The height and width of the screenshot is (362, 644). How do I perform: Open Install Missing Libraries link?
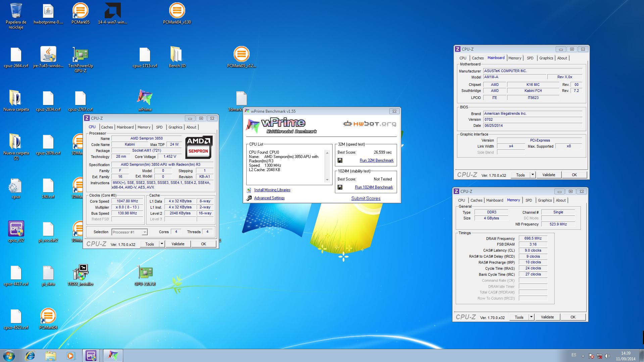(272, 190)
